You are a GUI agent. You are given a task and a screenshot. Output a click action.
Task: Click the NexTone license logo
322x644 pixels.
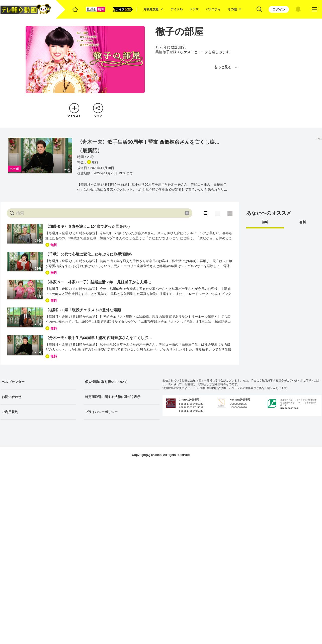[x=221, y=403]
